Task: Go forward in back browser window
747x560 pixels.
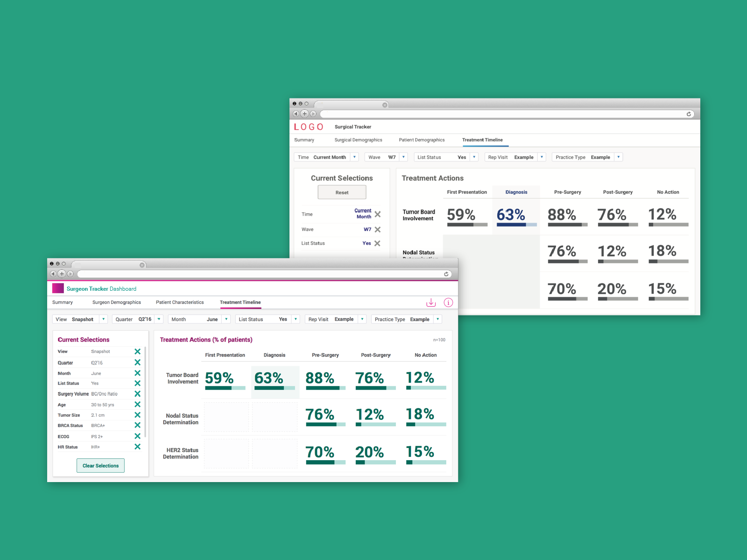Action: tap(313, 114)
